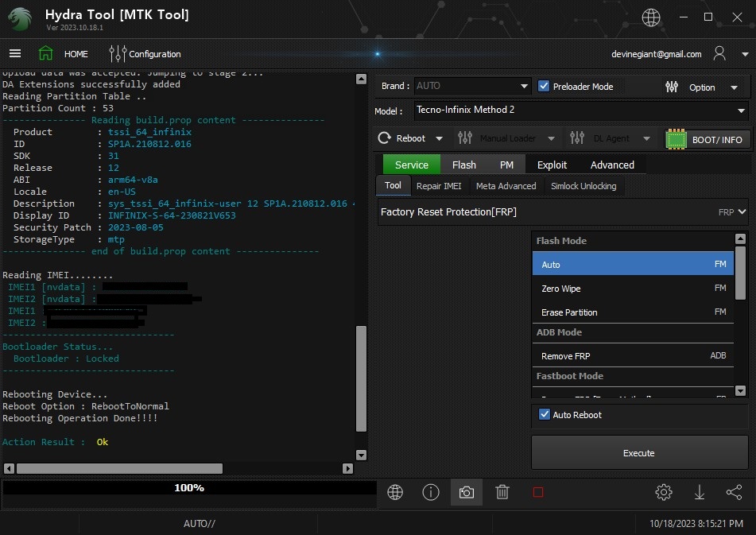Click the log vertical scrollbar thumb
756x535 pixels.
point(361,379)
